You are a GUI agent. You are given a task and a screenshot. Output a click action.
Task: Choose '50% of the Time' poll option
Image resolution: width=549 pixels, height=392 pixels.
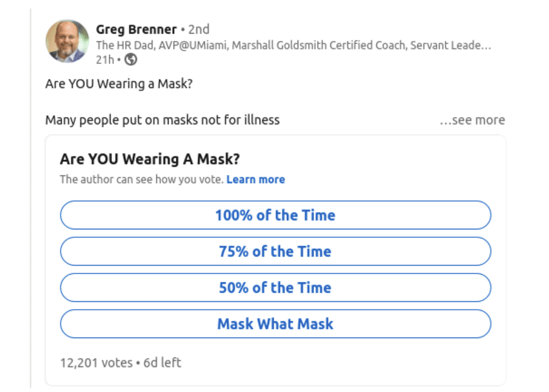(275, 288)
